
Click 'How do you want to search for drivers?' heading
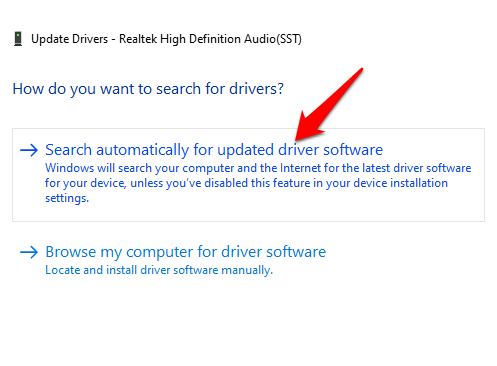(x=148, y=89)
